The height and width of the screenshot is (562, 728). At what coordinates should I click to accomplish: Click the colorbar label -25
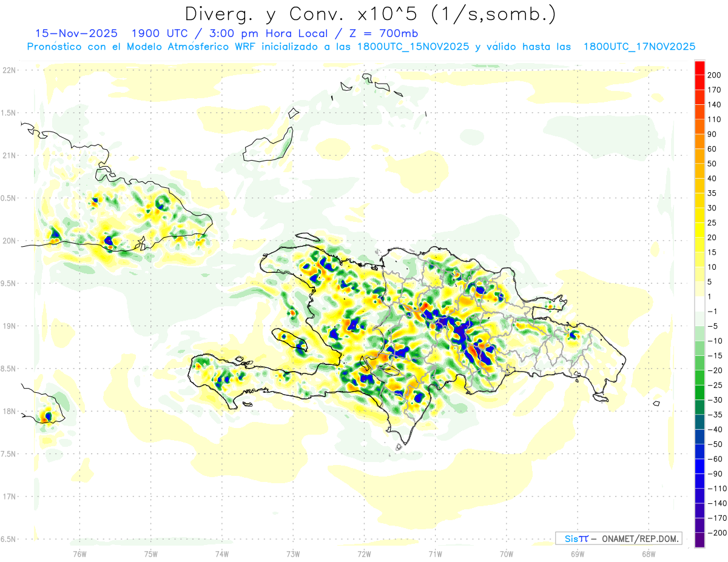[716, 385]
